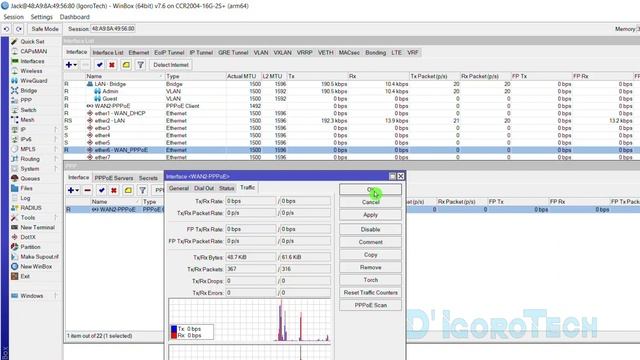Open Session menu
Image resolution: width=640 pixels, height=360 pixels.
tap(13, 17)
